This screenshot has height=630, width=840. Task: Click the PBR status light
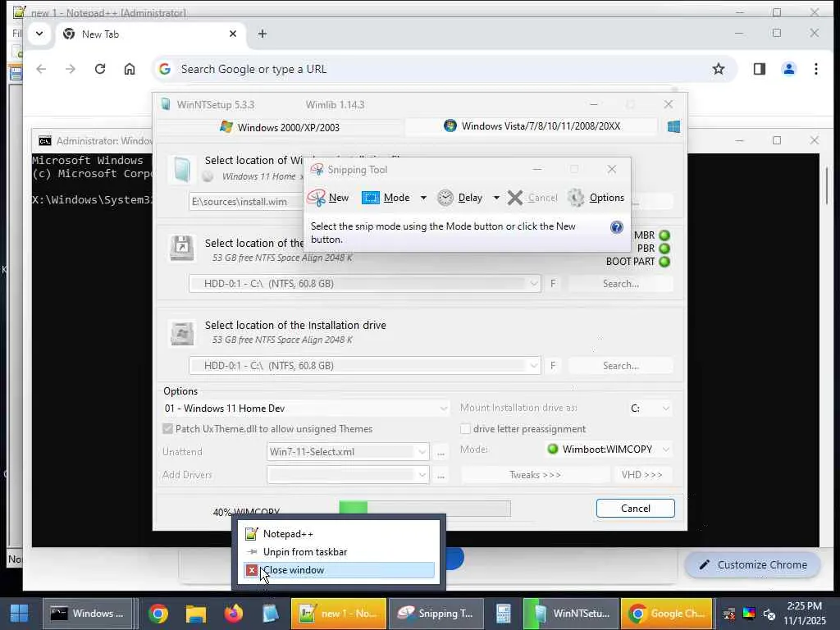(x=664, y=249)
